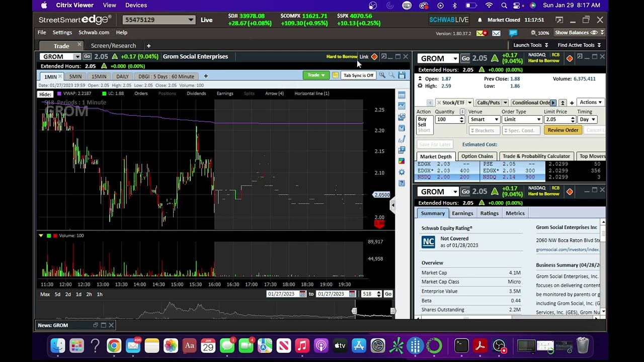Select DBGI 5 Days 60 Minute tab
The width and height of the screenshot is (644, 362).
166,76
